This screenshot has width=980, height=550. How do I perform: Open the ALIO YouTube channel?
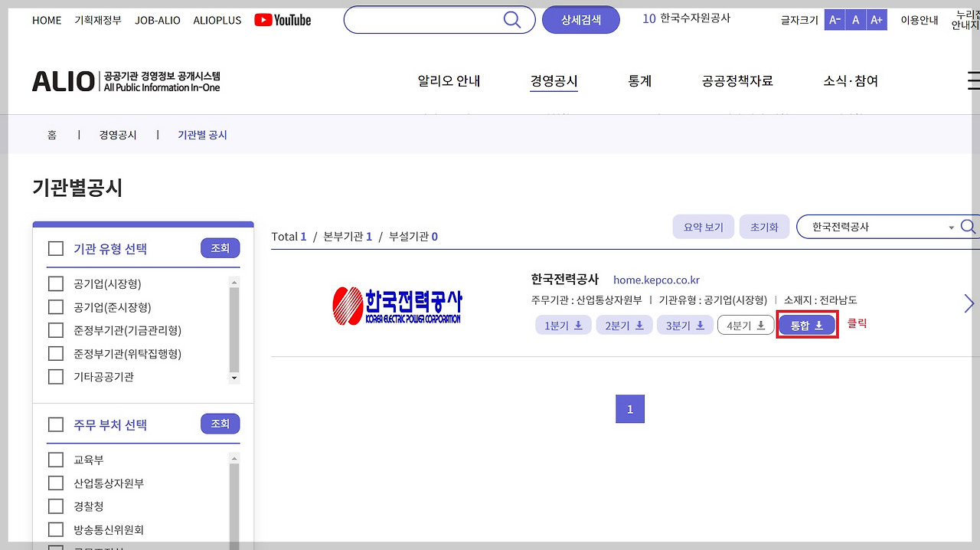click(x=282, y=21)
